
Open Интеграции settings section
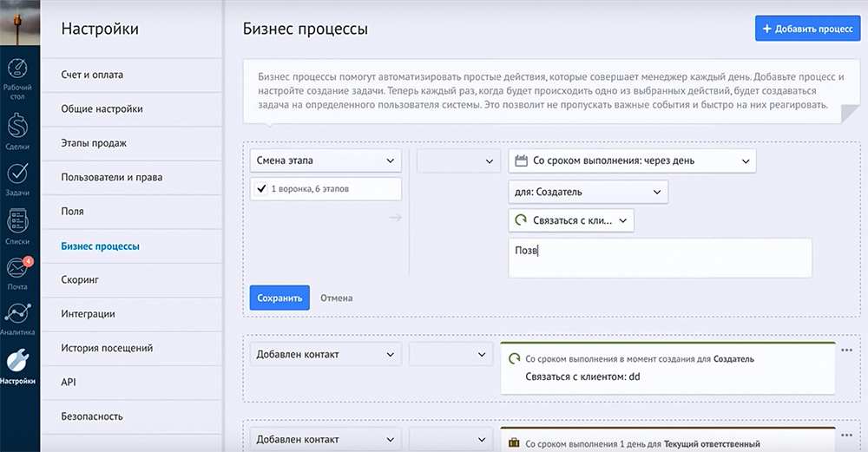point(132,314)
